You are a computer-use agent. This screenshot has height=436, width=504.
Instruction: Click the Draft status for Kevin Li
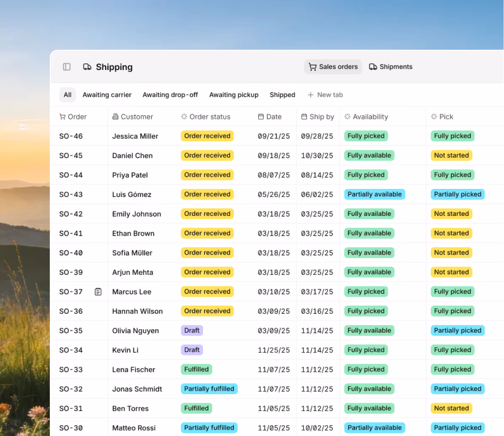pos(192,350)
